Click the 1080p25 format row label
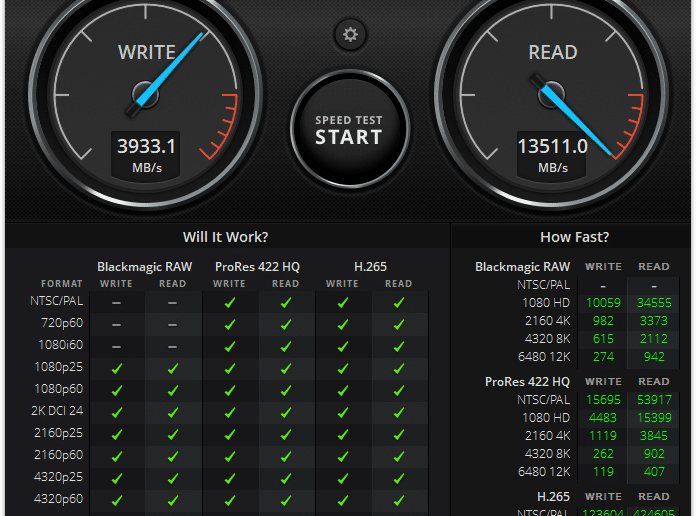Screen dimensions: 696x516 click(x=59, y=367)
